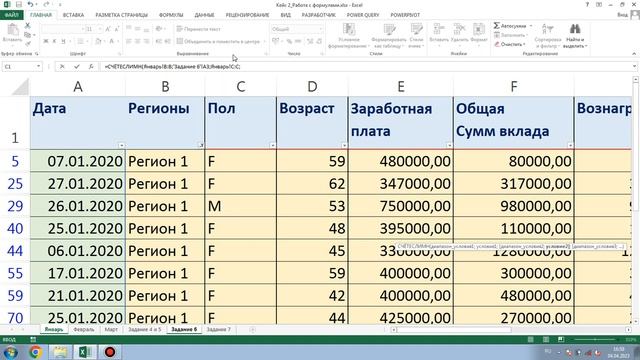
Task: Click Format (Формат) cells icon
Action: point(478,29)
